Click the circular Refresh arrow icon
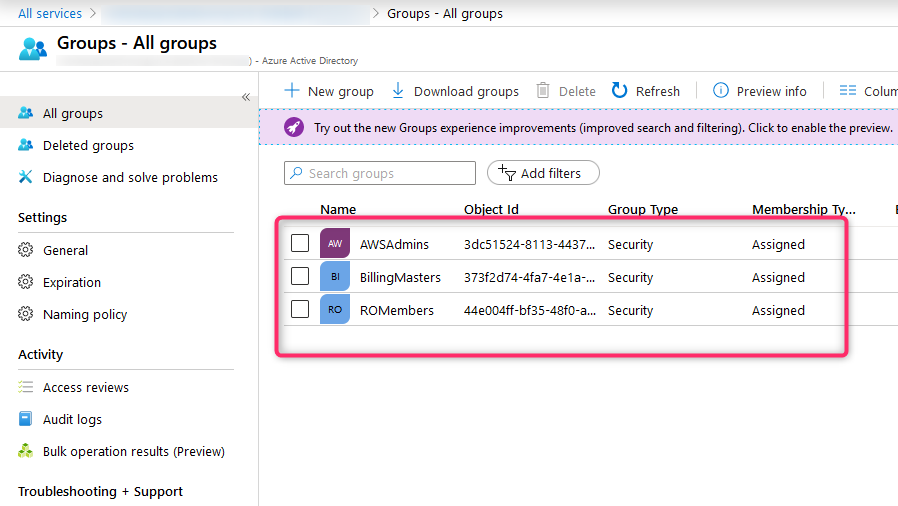Screen dimensions: 898x506 619,90
